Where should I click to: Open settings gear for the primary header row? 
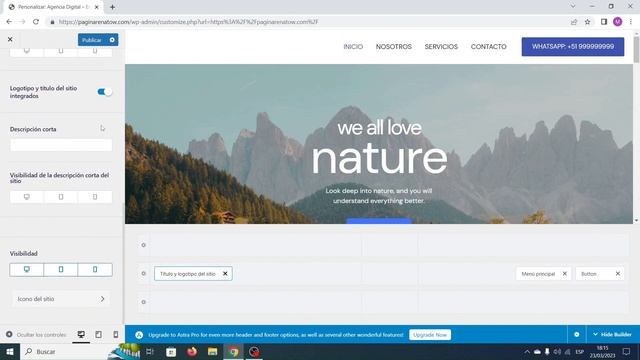pos(144,273)
